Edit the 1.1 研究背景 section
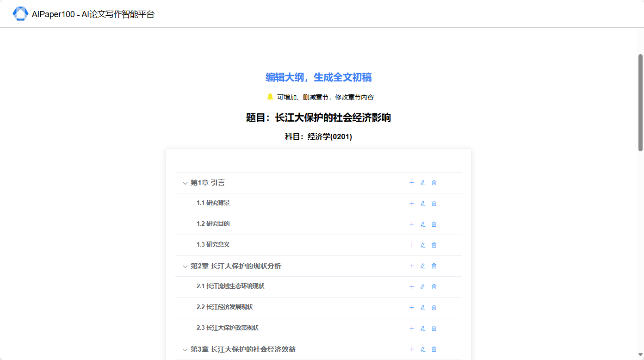 pos(423,204)
